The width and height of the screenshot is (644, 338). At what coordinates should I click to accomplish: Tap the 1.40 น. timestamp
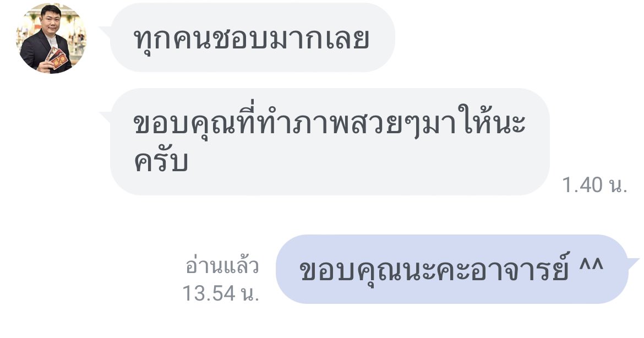[594, 185]
